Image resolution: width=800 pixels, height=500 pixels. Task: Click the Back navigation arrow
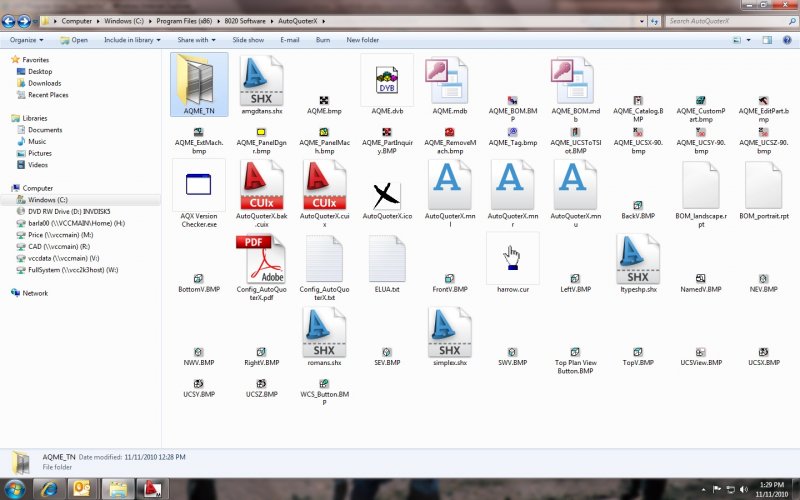[9, 21]
